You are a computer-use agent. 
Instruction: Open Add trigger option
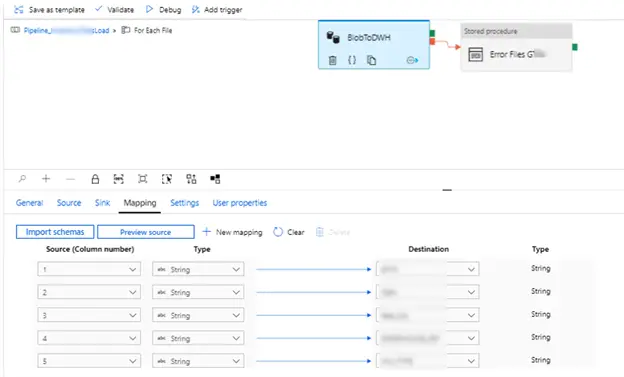[217, 10]
